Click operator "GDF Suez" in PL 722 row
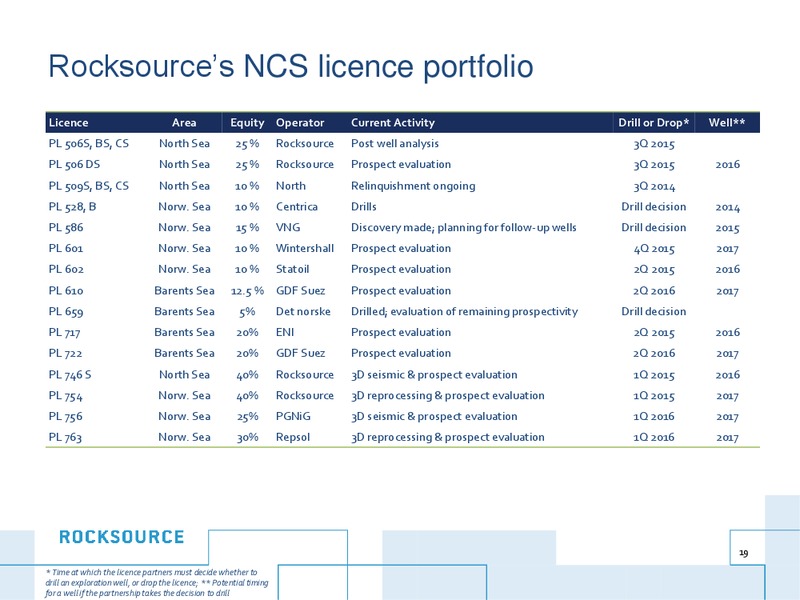800x600 pixels. tap(301, 354)
